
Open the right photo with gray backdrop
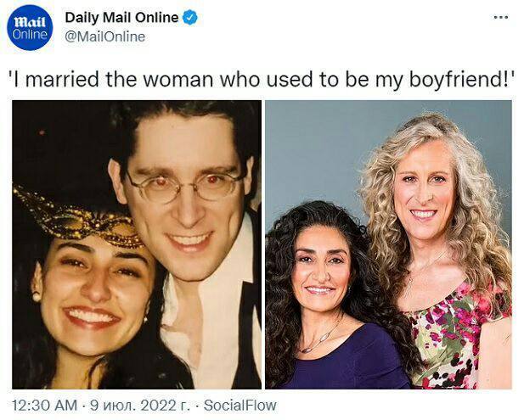click(388, 244)
